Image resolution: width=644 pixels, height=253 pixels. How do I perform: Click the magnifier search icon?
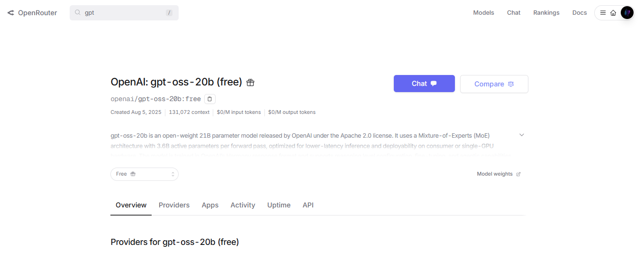point(78,13)
